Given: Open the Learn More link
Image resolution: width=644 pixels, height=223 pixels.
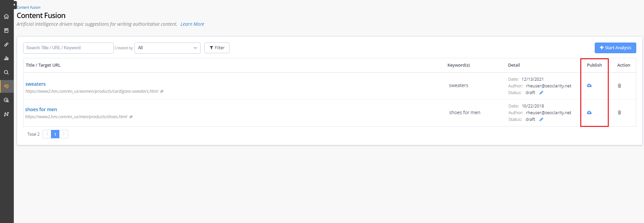Looking at the screenshot, I should [192, 24].
